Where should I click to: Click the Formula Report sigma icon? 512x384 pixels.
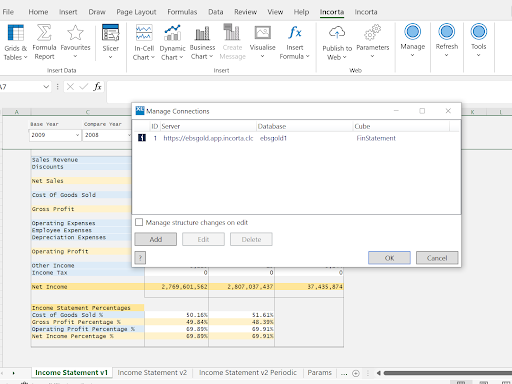(44, 33)
